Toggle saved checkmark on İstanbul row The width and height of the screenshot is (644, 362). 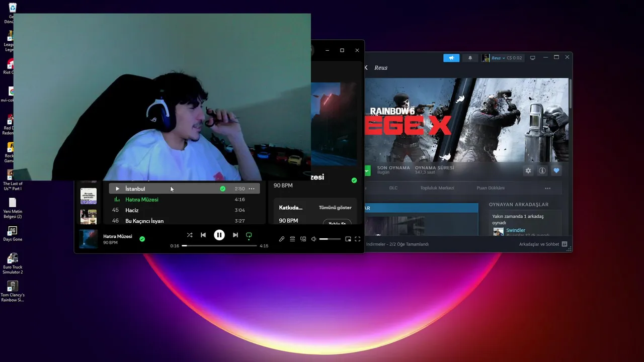pos(222,189)
